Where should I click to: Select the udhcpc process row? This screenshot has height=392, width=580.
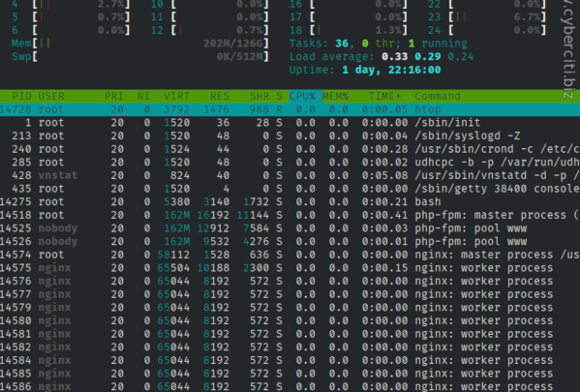(290, 163)
